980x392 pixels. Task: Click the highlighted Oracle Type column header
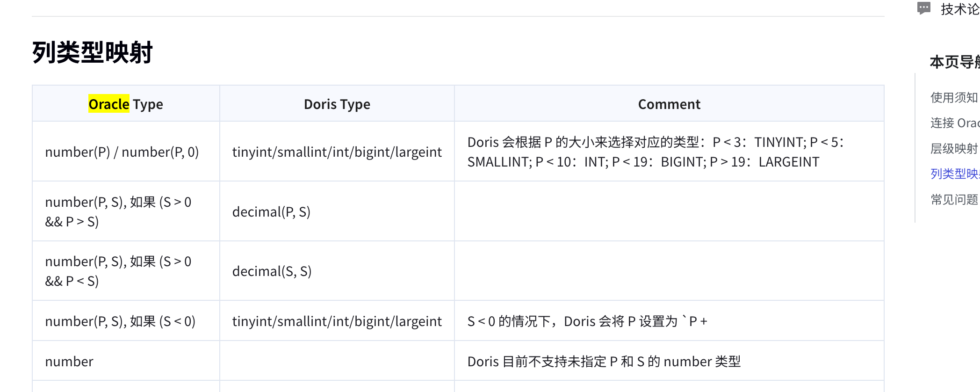click(x=126, y=104)
